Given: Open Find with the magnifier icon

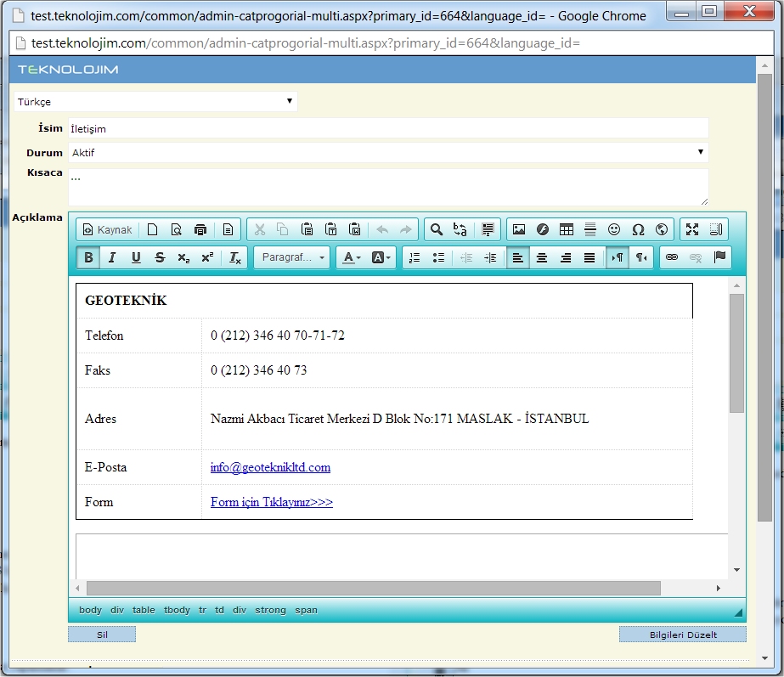Looking at the screenshot, I should [x=437, y=229].
